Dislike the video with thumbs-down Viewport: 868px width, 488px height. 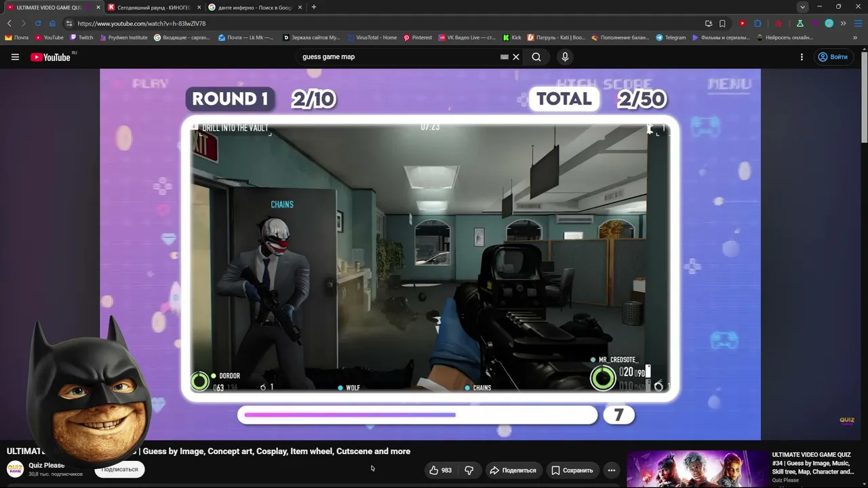(x=469, y=470)
